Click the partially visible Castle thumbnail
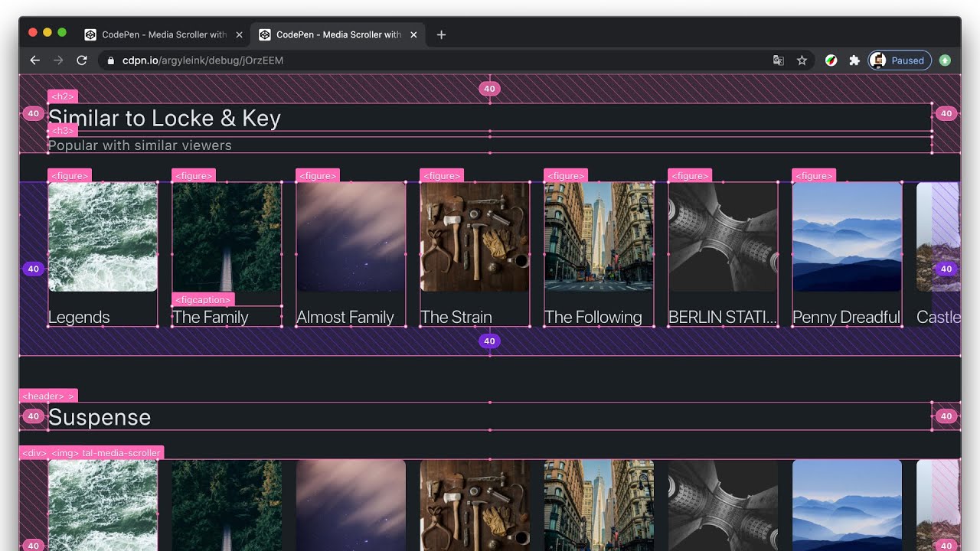The height and width of the screenshot is (551, 980). (938, 236)
